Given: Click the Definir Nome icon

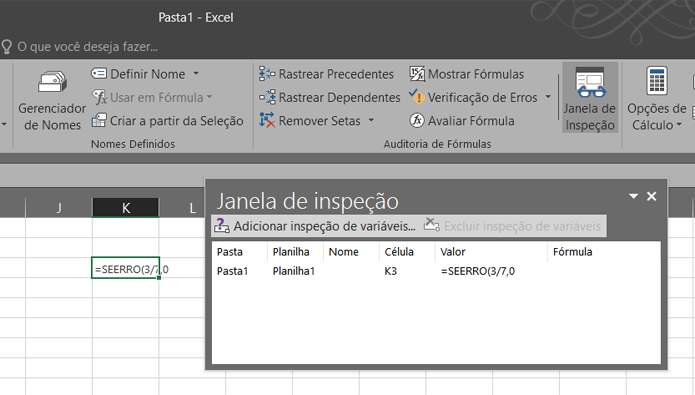Looking at the screenshot, I should pos(99,73).
